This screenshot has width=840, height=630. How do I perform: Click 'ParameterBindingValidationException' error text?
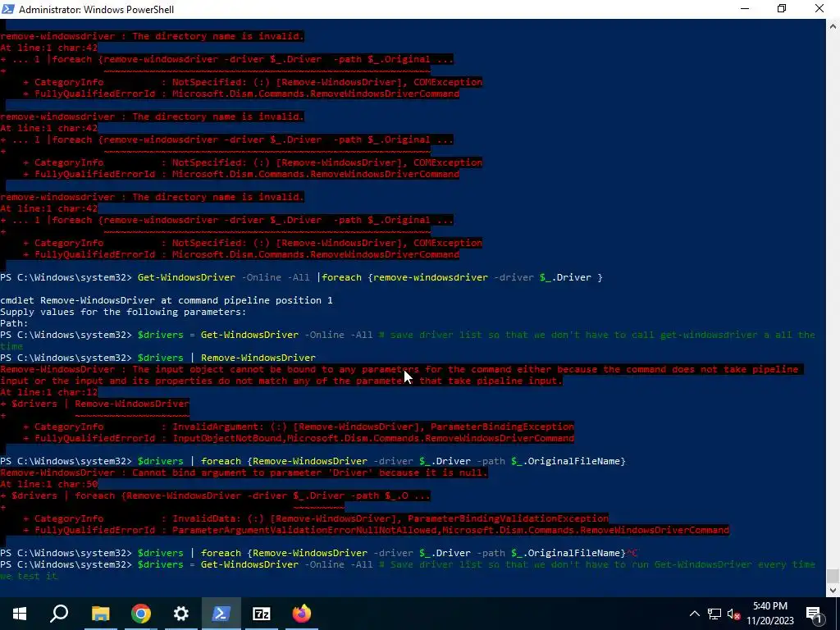(x=508, y=518)
